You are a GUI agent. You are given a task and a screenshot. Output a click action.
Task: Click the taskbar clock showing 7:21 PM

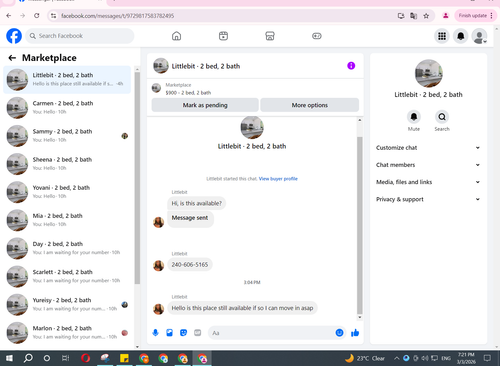466,358
